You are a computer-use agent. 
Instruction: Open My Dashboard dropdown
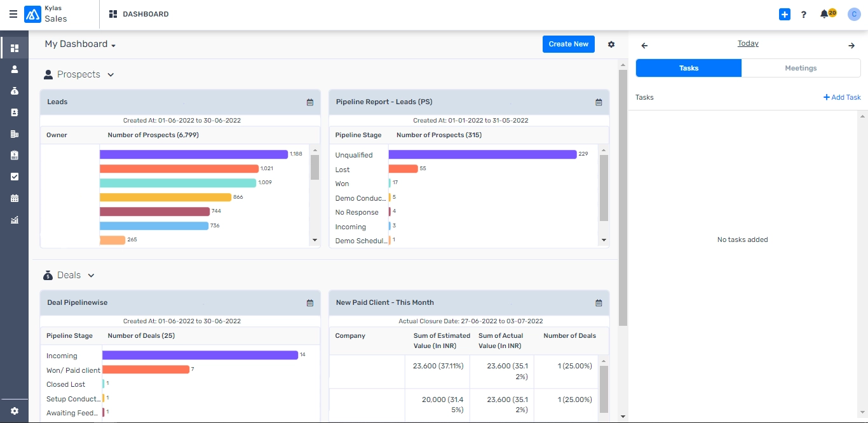pos(80,44)
